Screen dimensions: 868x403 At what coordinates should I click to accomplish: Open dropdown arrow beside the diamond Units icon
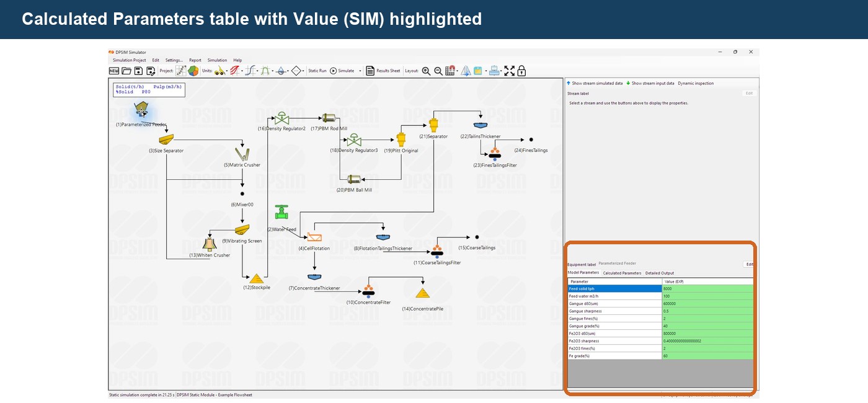click(x=304, y=71)
